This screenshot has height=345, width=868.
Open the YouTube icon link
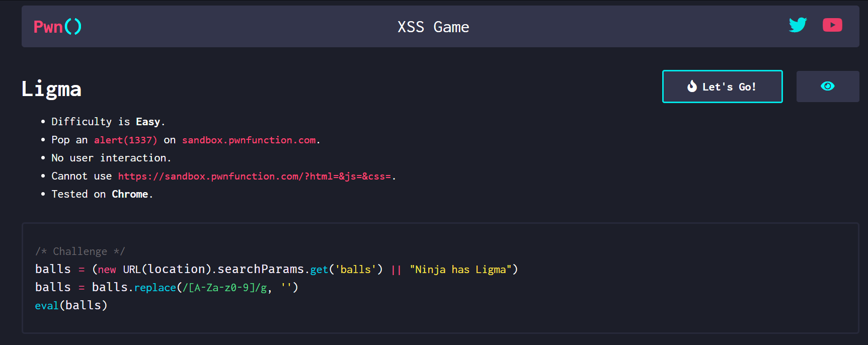(x=832, y=25)
